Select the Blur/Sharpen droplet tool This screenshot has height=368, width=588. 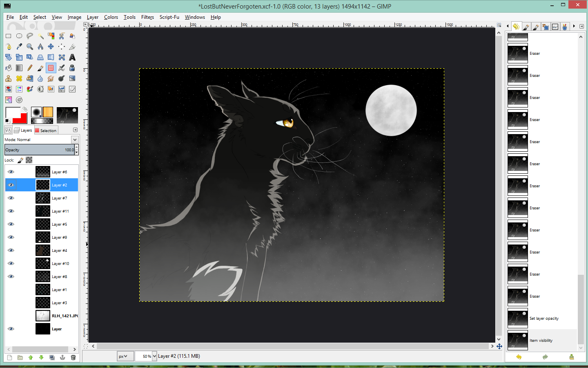(x=40, y=79)
